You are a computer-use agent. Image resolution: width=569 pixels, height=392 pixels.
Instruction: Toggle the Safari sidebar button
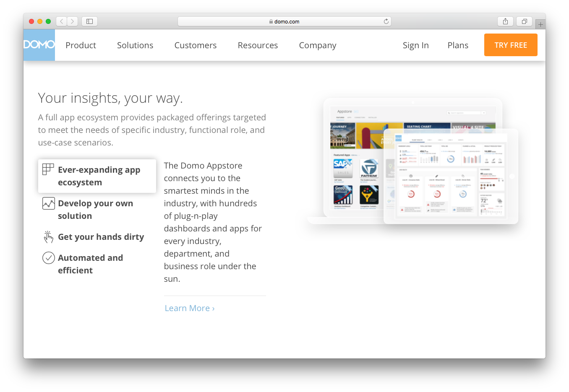point(89,21)
